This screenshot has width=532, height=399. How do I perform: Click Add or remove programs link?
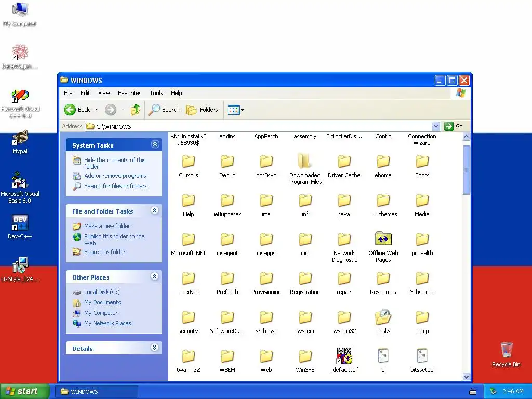[115, 176]
